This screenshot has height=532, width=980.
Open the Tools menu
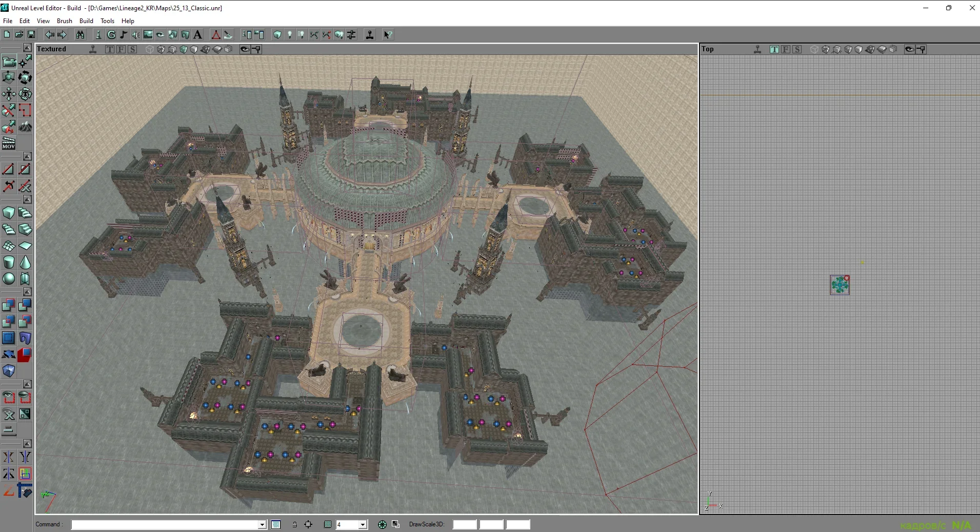pos(107,21)
